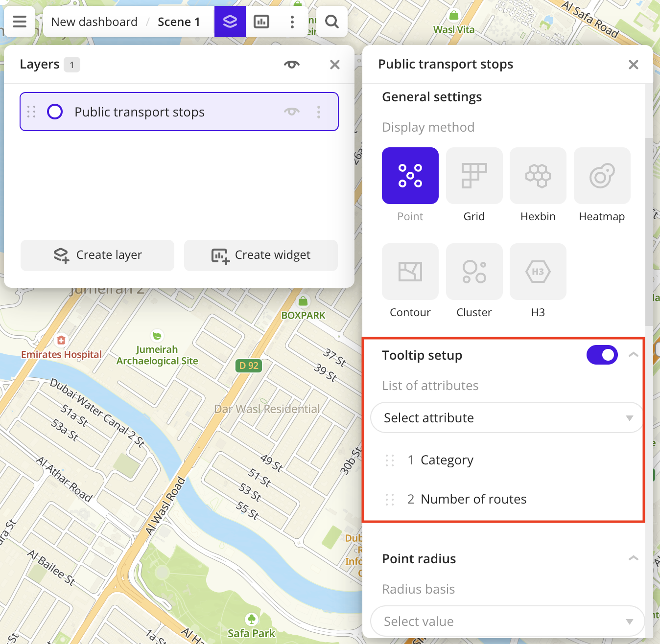The height and width of the screenshot is (644, 660).
Task: Click the Create widget button
Action: pos(260,255)
